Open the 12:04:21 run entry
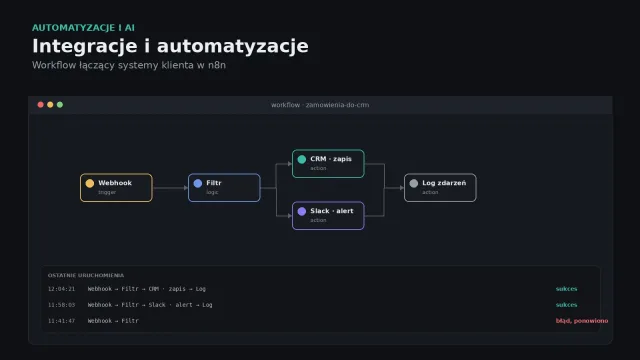The image size is (640, 360). point(320,289)
